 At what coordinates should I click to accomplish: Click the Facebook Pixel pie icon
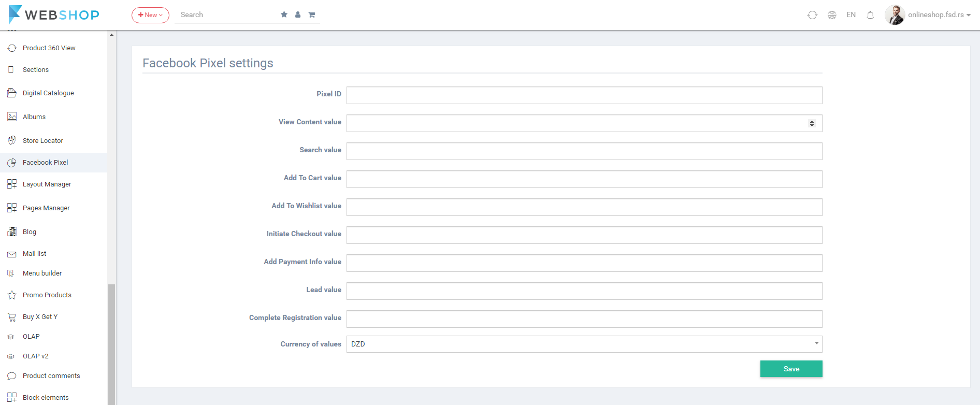12,163
